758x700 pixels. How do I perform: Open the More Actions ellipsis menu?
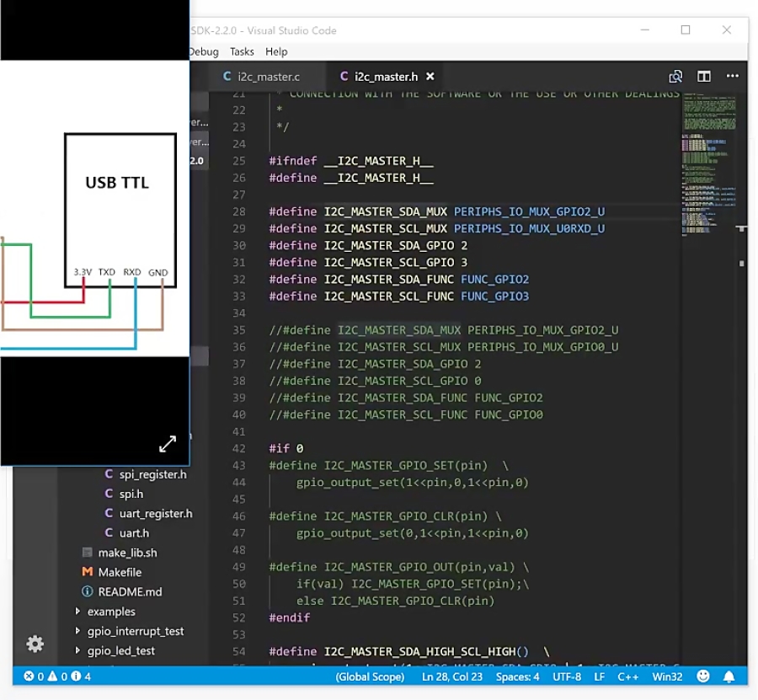[x=730, y=76]
